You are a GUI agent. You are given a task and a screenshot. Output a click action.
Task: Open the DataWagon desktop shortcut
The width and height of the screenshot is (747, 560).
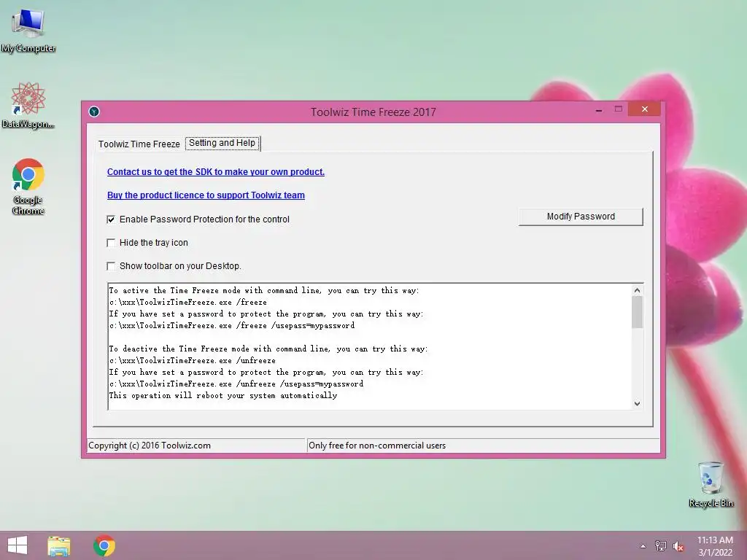click(28, 105)
